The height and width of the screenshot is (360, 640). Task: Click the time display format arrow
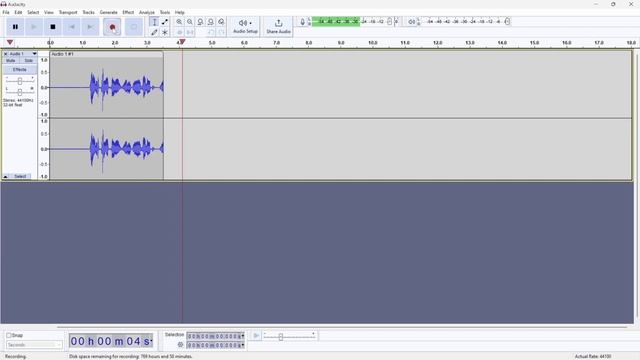click(x=151, y=341)
